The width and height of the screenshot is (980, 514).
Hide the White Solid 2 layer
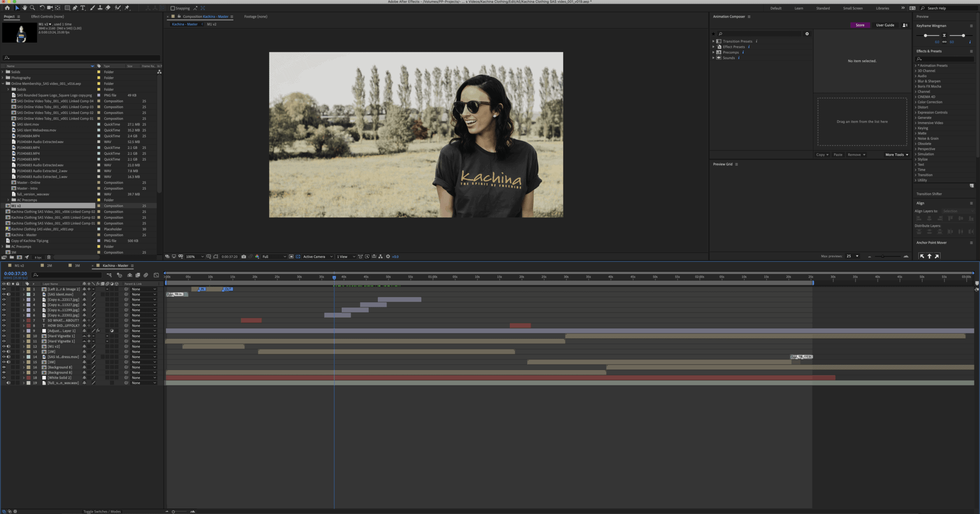(4, 377)
